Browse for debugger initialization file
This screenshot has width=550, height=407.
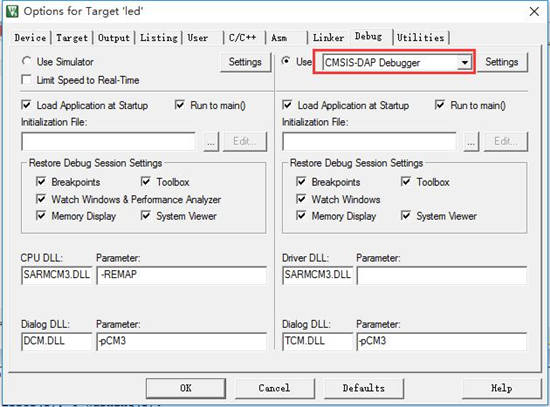[471, 142]
